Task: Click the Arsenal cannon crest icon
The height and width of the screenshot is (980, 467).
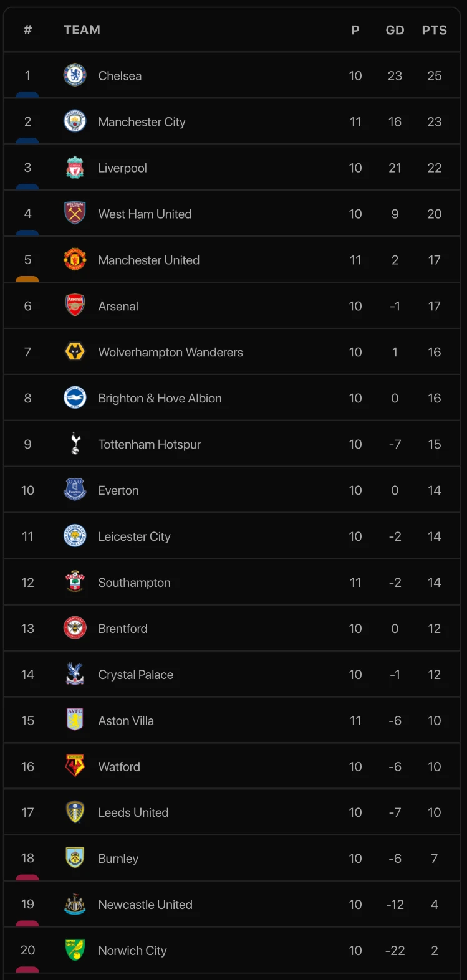Action: pyautogui.click(x=75, y=306)
